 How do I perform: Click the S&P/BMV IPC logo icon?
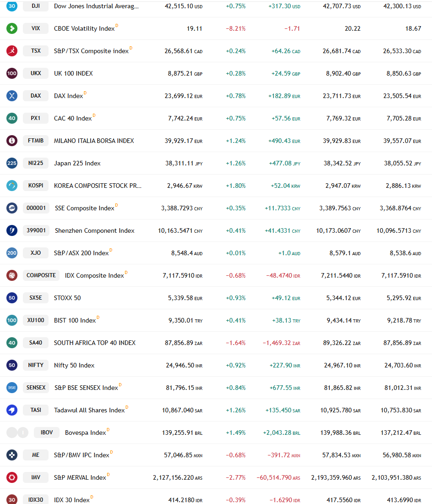pyautogui.click(x=12, y=455)
